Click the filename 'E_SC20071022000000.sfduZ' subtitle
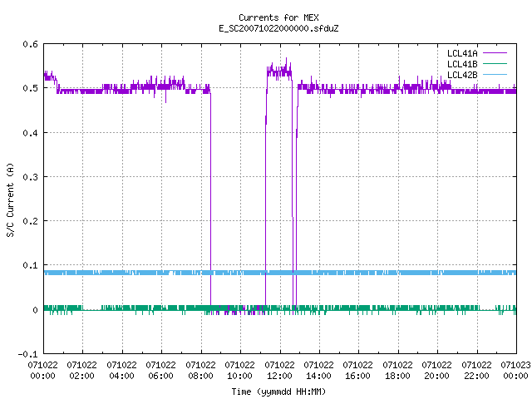 278,28
